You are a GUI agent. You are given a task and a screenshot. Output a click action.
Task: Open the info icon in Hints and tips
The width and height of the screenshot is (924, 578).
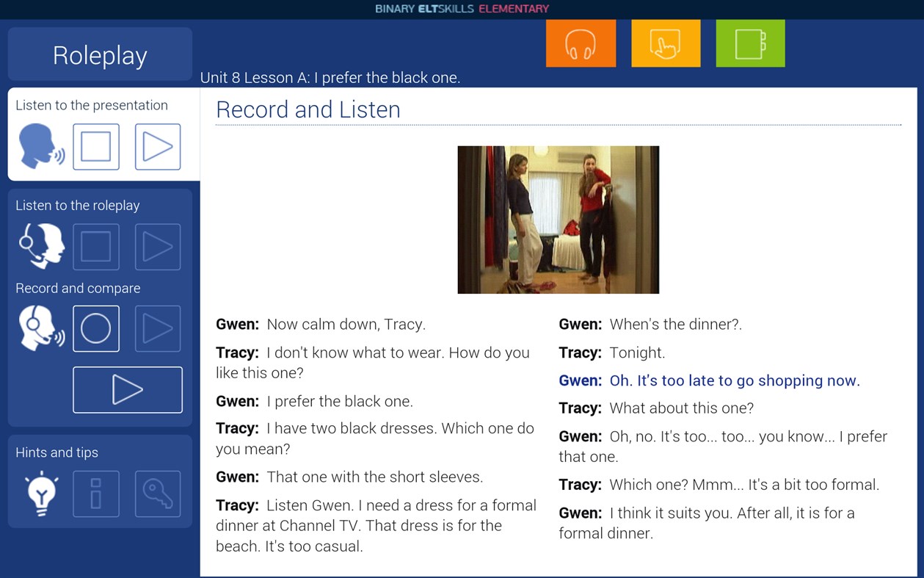click(96, 494)
